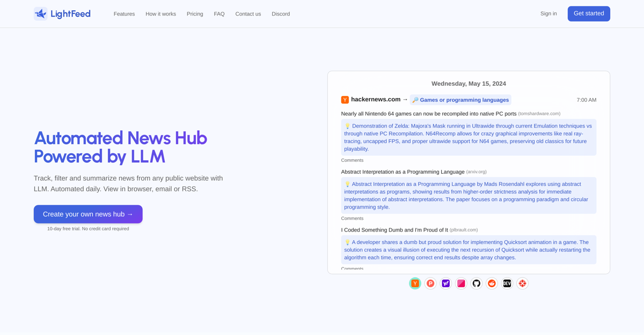This screenshot has height=335, width=644.
Task: Select the red cross-pattern source icon
Action: click(522, 284)
